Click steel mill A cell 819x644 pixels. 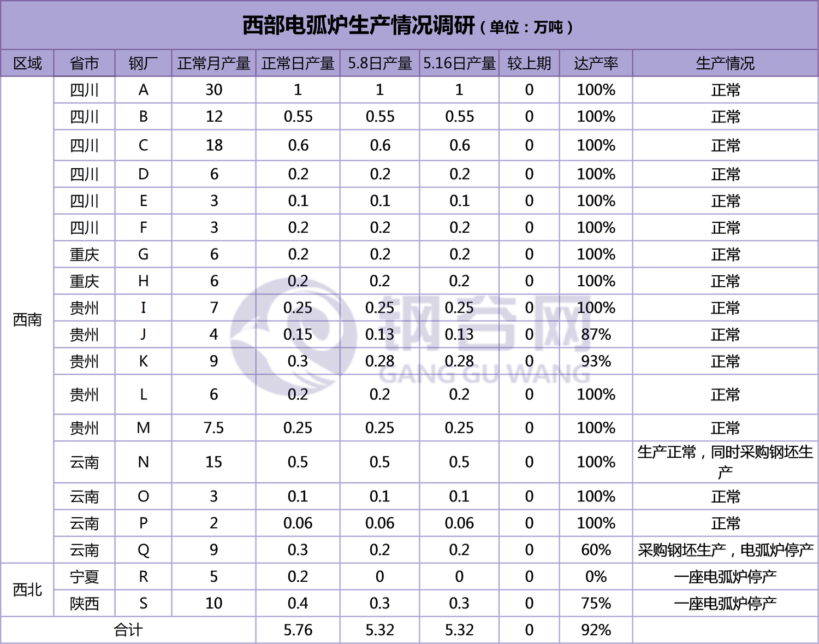tap(143, 90)
